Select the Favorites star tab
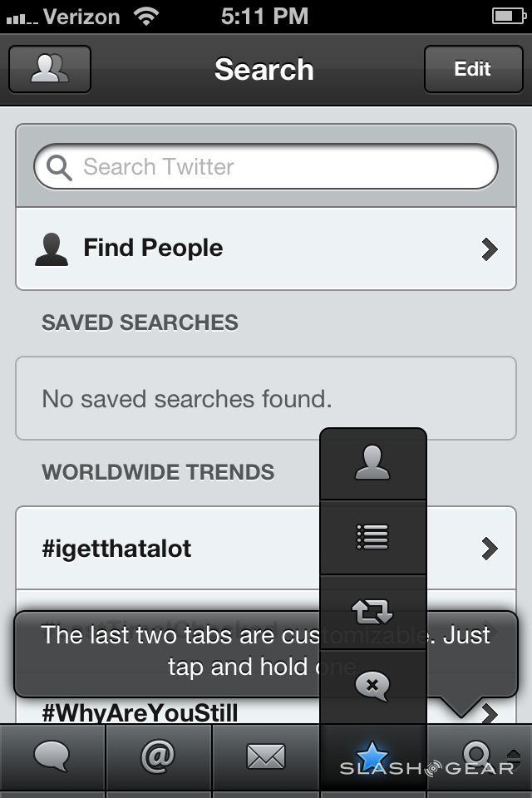This screenshot has width=532, height=798. pyautogui.click(x=372, y=756)
